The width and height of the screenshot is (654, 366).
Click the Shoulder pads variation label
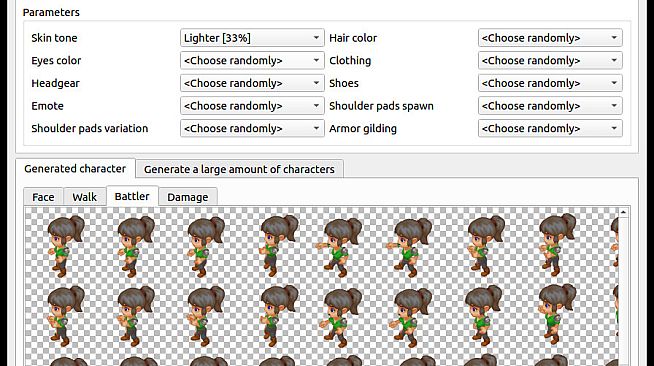[x=90, y=128]
